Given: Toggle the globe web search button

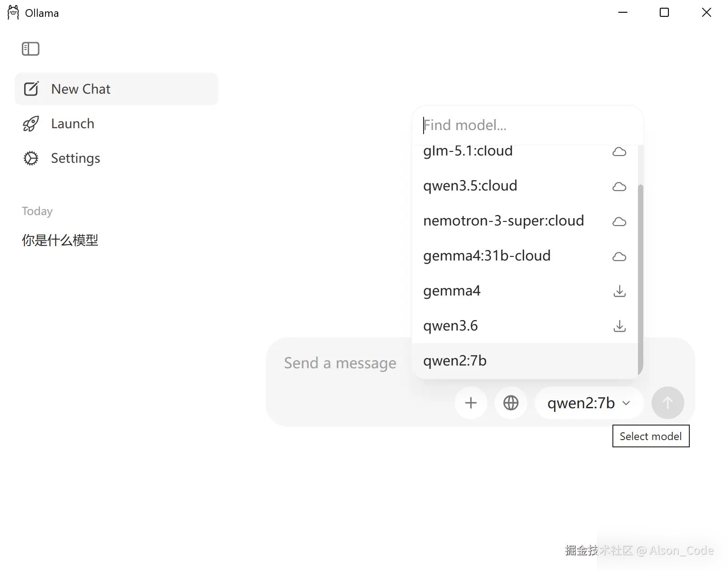Looking at the screenshot, I should [511, 403].
